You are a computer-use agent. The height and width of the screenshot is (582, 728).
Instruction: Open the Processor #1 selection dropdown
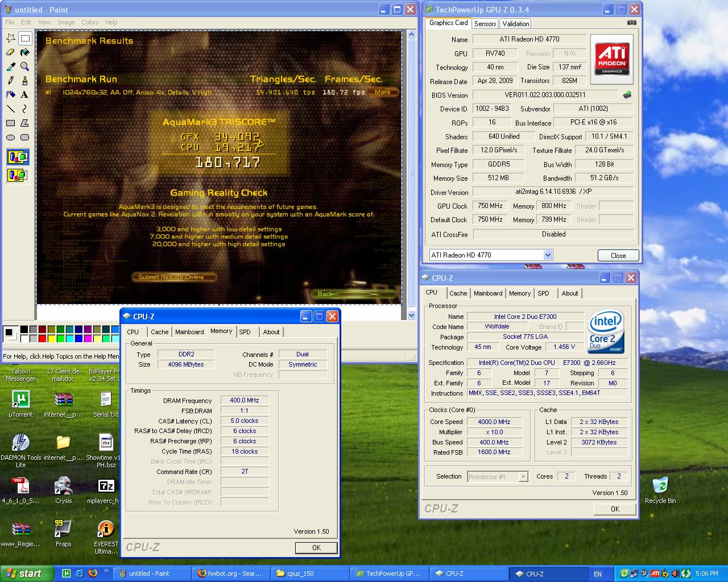pos(523,477)
